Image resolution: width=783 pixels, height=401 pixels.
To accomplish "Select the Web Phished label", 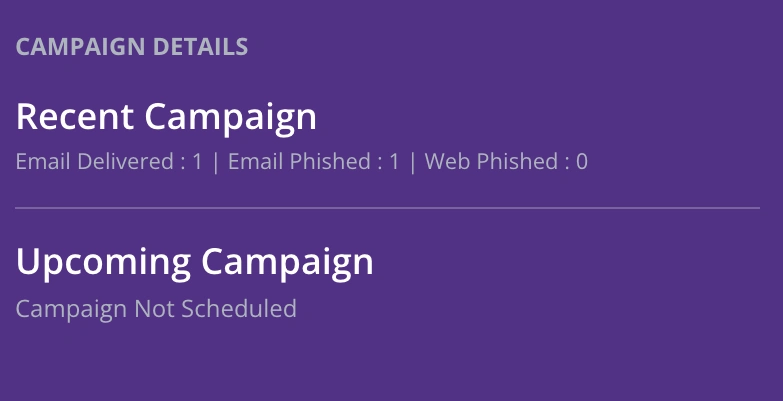I will [x=490, y=161].
